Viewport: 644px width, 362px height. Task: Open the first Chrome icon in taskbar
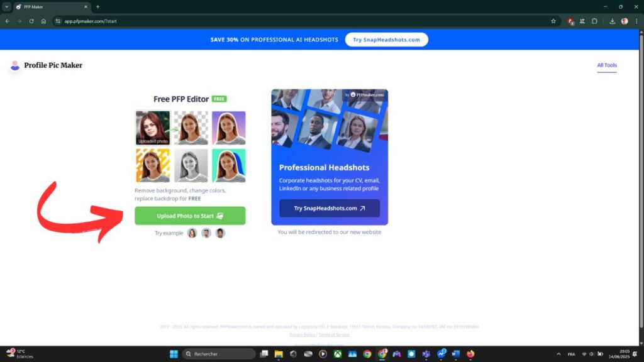pos(367,354)
